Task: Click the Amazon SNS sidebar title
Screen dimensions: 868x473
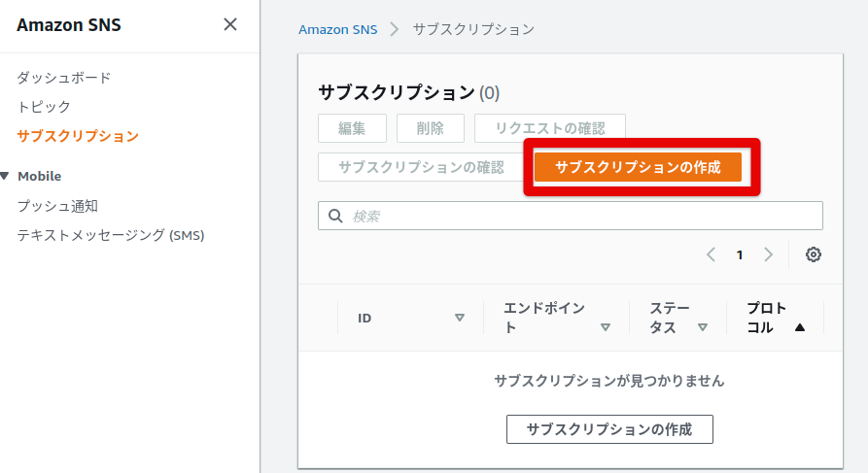Action: click(x=69, y=25)
